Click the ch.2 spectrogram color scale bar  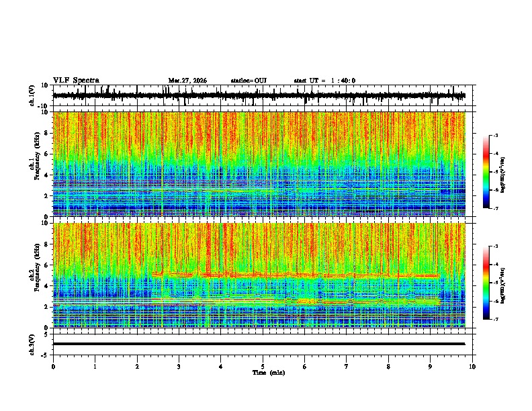(486, 283)
